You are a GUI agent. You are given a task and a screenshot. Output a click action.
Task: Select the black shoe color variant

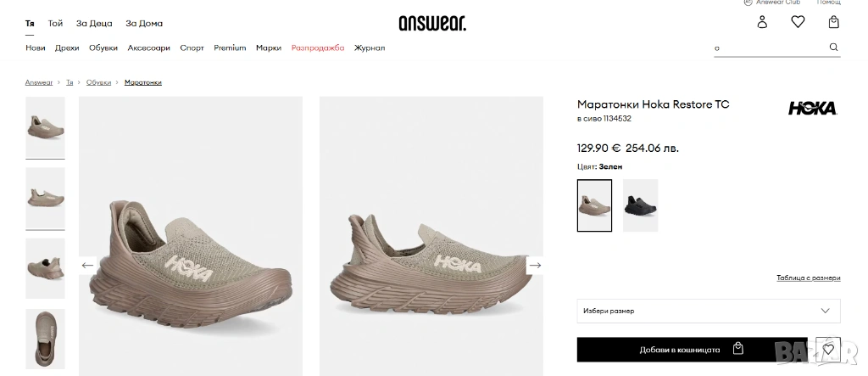click(641, 205)
